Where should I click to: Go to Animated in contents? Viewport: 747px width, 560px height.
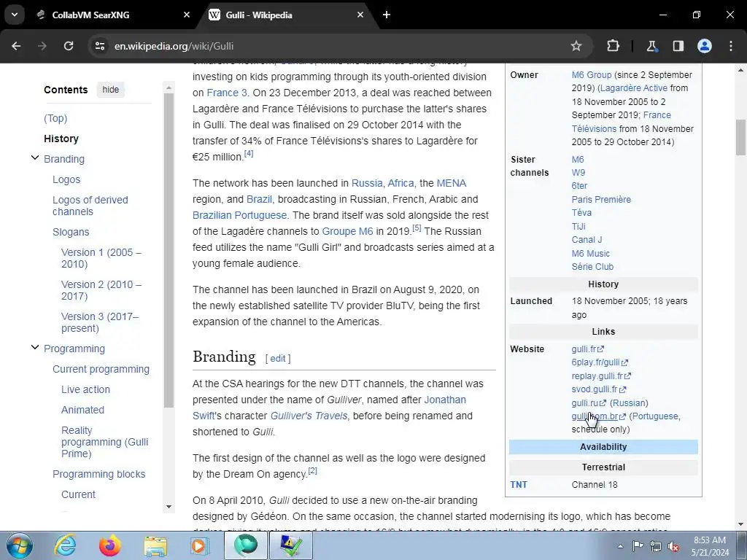(82, 410)
